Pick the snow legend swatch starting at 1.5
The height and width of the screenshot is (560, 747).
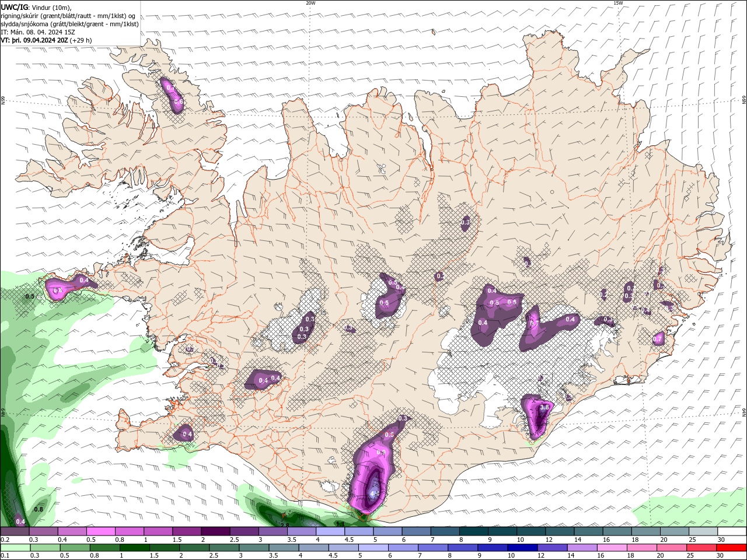pyautogui.click(x=186, y=531)
